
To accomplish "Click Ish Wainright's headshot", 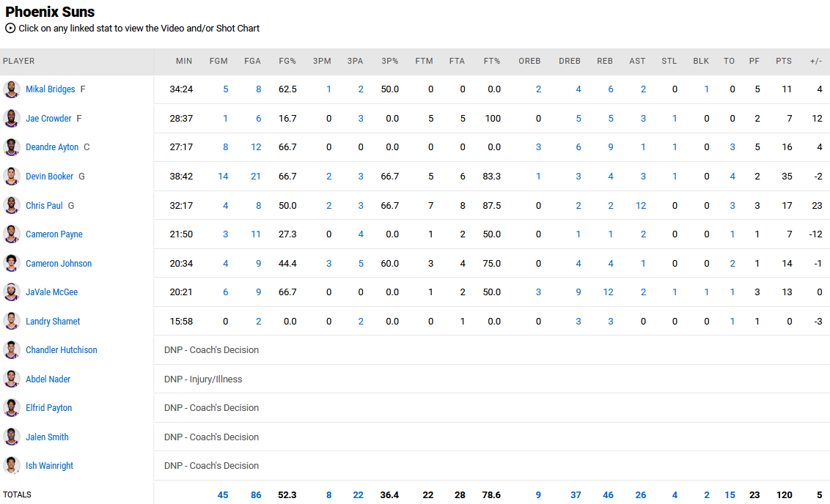I will 11,466.
